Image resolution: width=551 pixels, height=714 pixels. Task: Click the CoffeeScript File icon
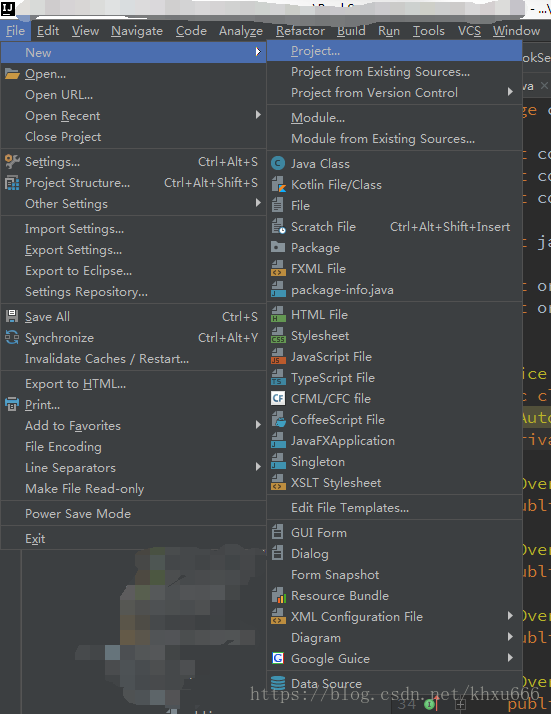(278, 419)
